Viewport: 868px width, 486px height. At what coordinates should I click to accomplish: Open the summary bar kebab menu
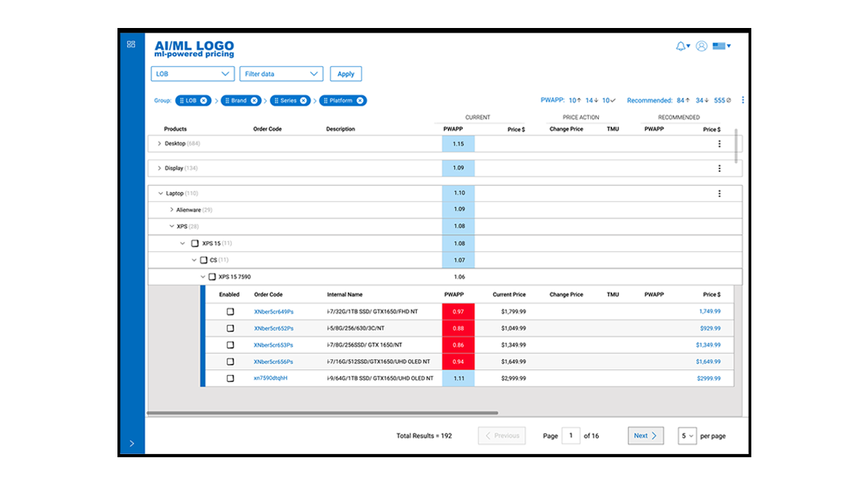point(743,100)
